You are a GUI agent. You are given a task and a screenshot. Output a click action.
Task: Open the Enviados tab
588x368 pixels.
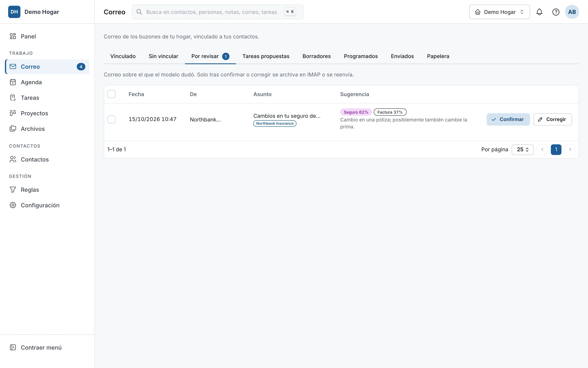click(402, 56)
